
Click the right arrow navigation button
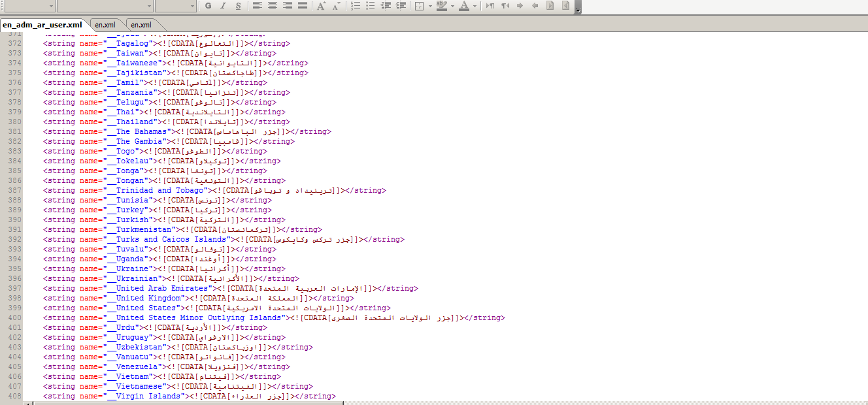point(520,6)
